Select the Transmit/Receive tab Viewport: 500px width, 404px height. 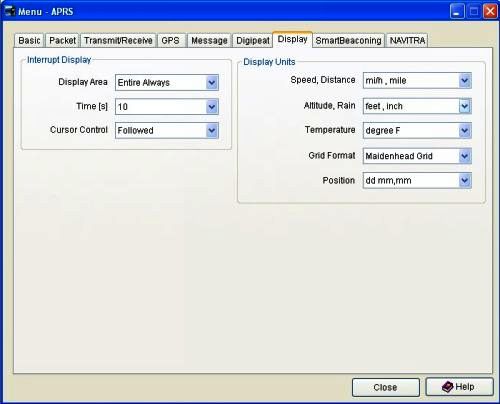[x=118, y=40]
